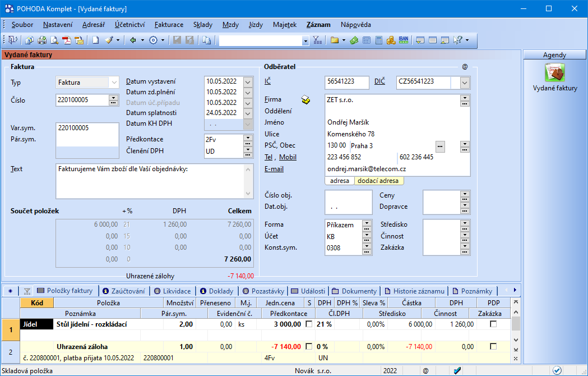Open the Účetnictví menu
This screenshot has width=588, height=376.
coord(129,25)
